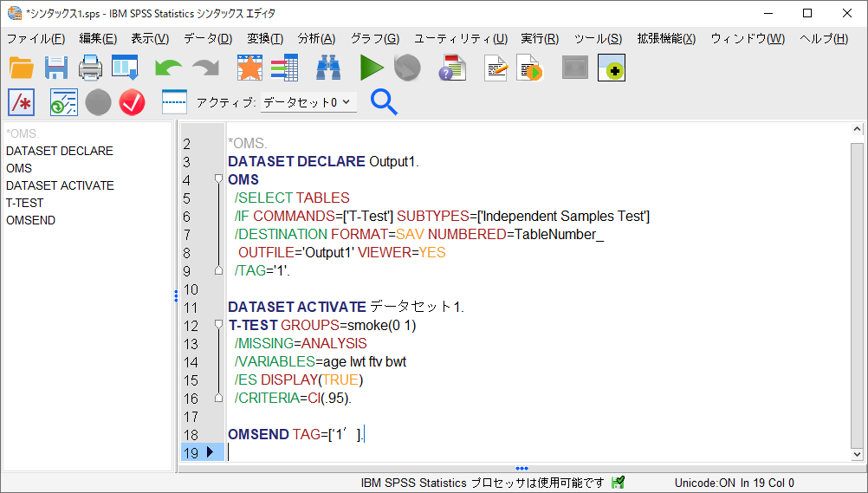
Task: Click the document with pencil icon
Action: pos(496,68)
